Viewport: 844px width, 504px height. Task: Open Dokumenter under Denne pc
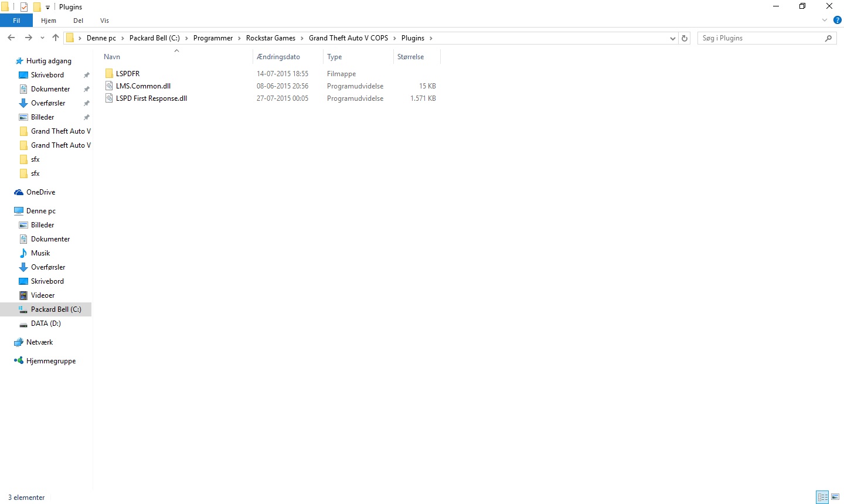tap(50, 239)
